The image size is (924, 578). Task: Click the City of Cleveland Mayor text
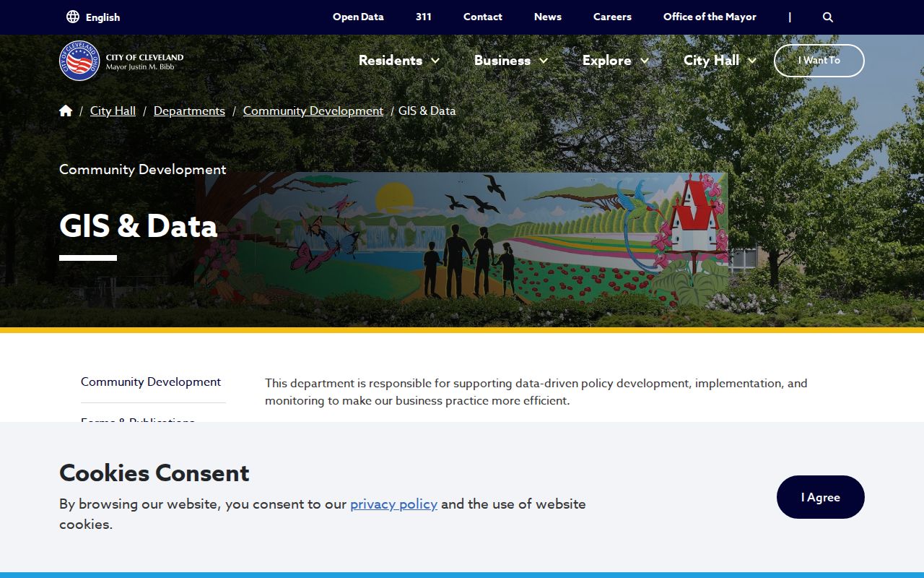tap(144, 62)
